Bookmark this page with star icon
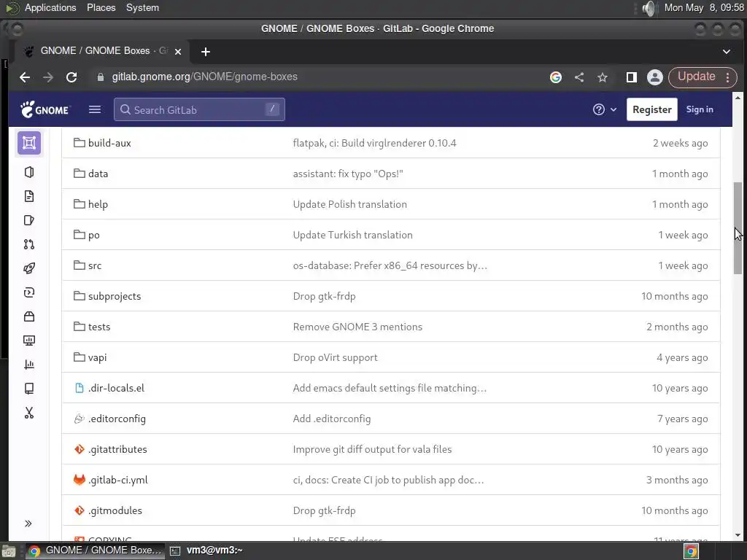 (602, 77)
